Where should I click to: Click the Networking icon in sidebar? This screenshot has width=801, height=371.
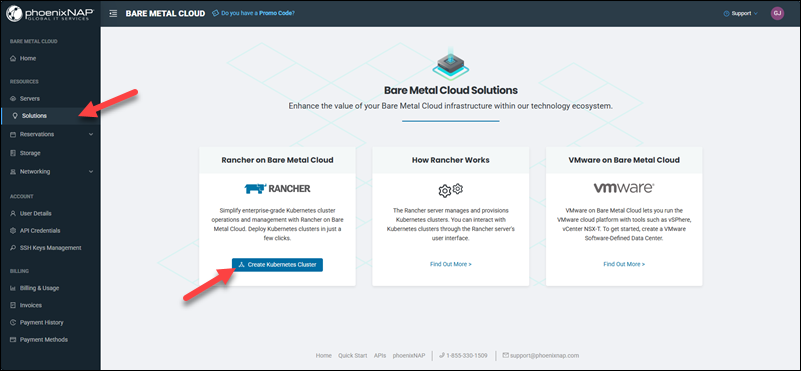pos(13,172)
